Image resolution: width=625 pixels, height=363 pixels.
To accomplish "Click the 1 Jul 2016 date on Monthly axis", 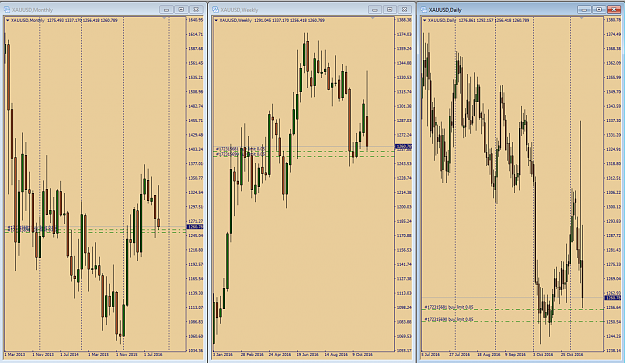I will point(153,354).
